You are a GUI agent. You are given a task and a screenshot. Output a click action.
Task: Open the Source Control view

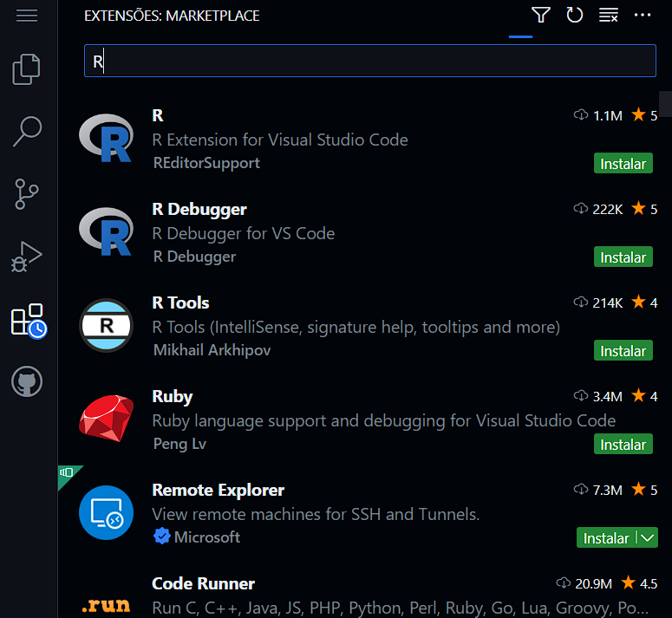[28, 194]
